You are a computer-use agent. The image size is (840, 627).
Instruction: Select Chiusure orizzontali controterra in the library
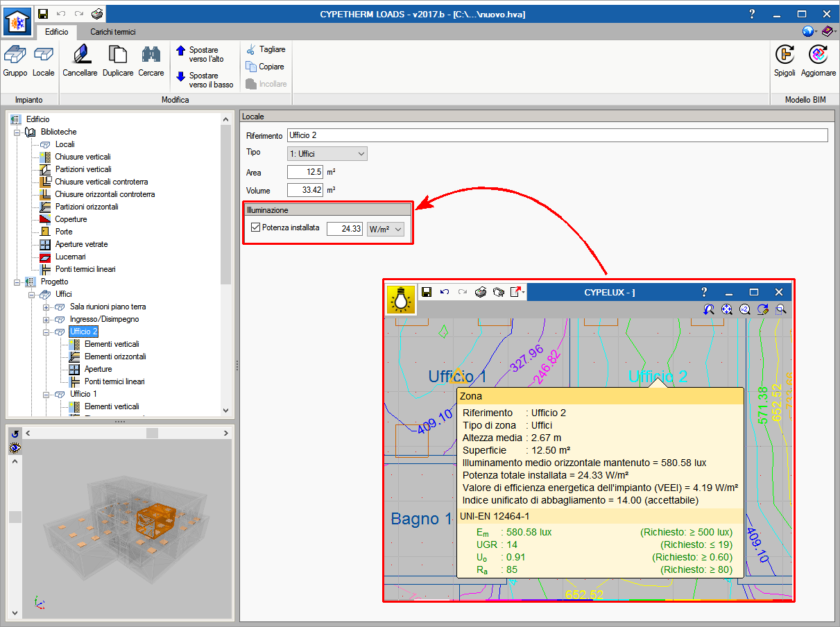pyautogui.click(x=105, y=194)
